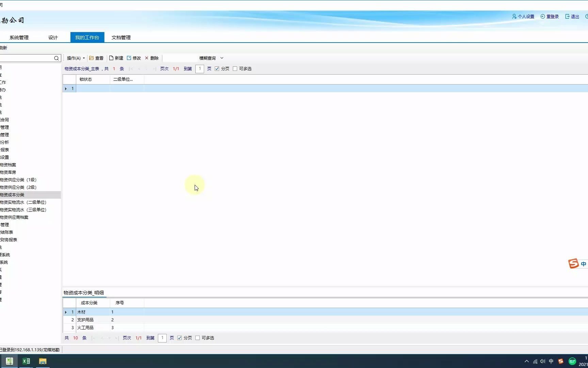Click row 1 indicator arrow in main table
The image size is (588, 368).
pos(66,89)
